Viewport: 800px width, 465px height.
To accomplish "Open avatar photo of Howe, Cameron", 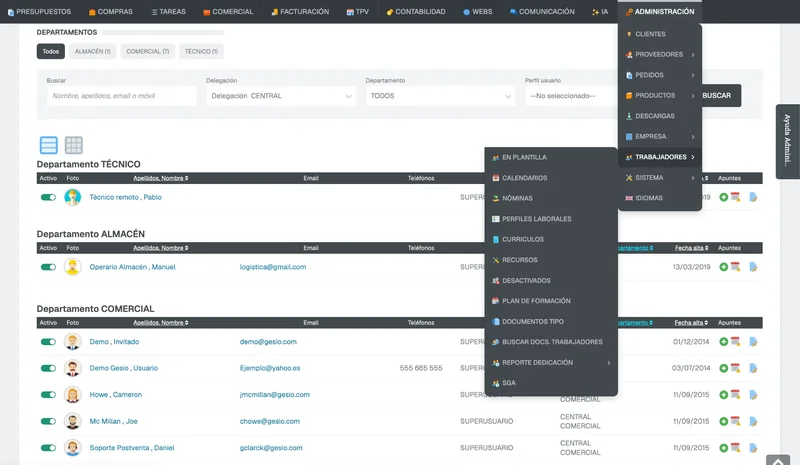I will [72, 395].
